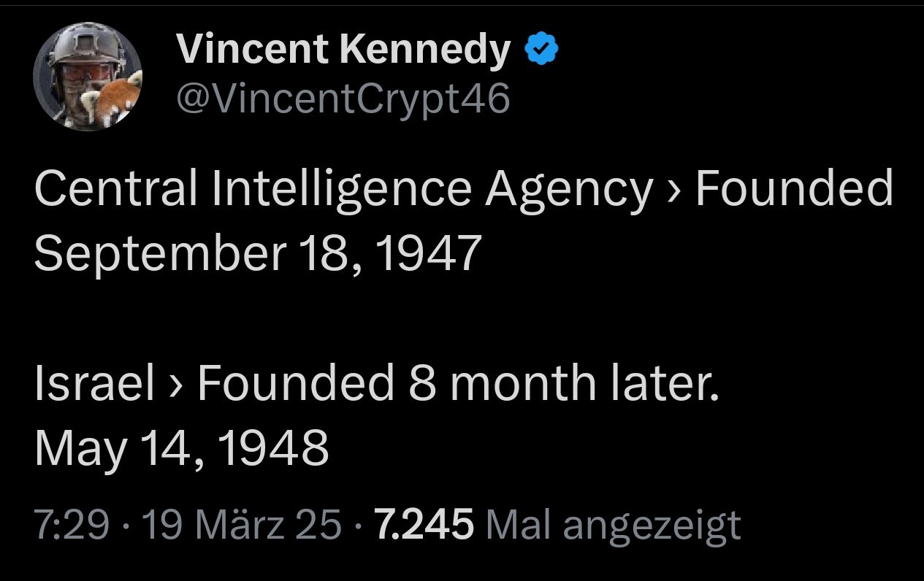Click the red panda in the avatar
This screenshot has height=581, width=924.
coord(115,100)
